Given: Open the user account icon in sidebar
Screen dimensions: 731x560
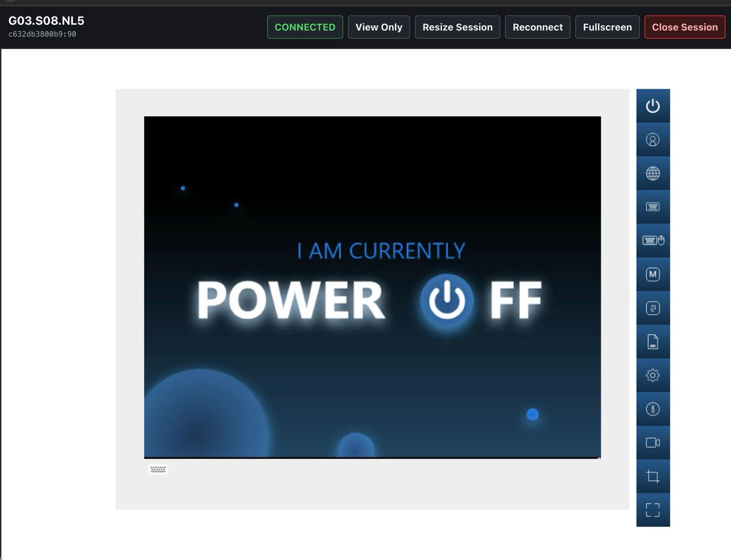Looking at the screenshot, I should click(x=653, y=139).
